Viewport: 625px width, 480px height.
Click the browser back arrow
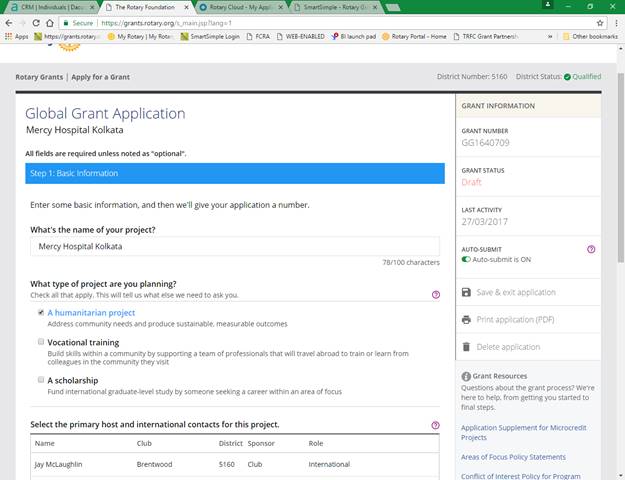tap(9, 23)
